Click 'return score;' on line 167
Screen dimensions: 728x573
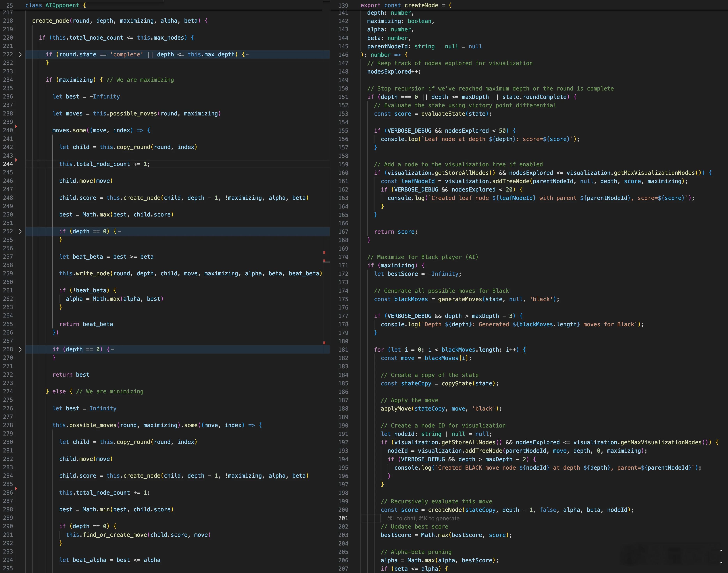(x=396, y=232)
